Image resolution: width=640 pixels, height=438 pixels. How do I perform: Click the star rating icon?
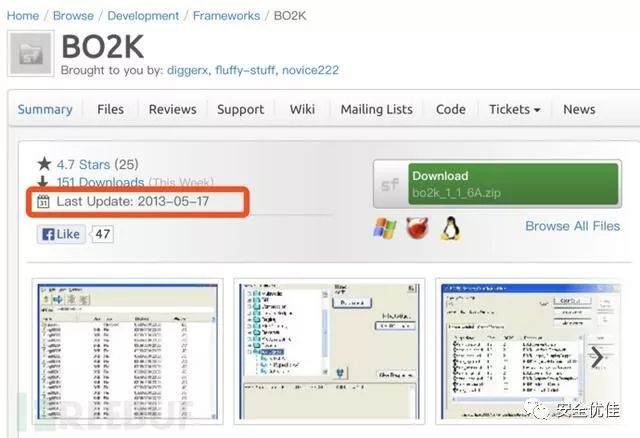(x=44, y=164)
